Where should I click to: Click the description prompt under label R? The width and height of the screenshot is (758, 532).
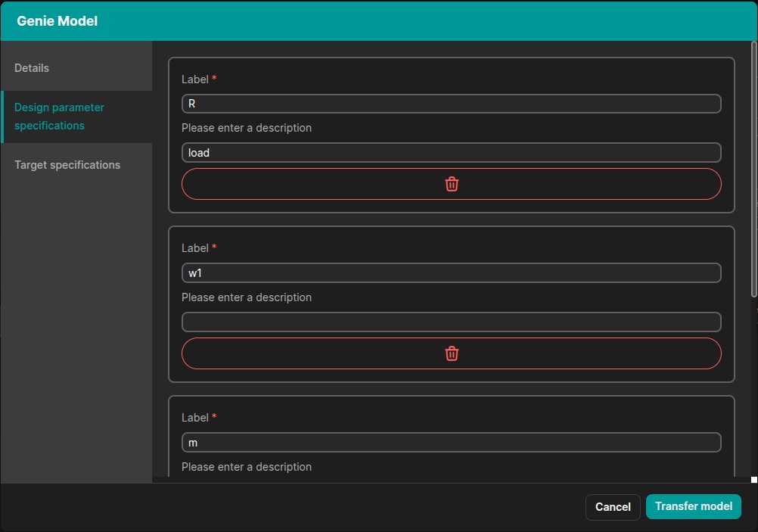coord(247,128)
